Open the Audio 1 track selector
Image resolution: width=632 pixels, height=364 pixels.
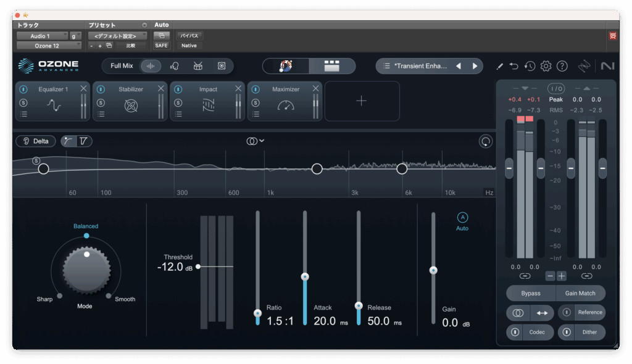(42, 36)
